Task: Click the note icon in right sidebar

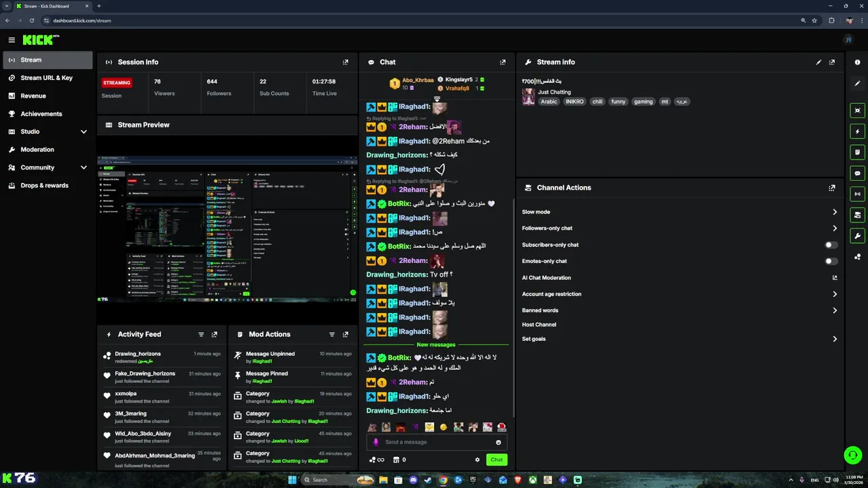Action: coord(858,152)
